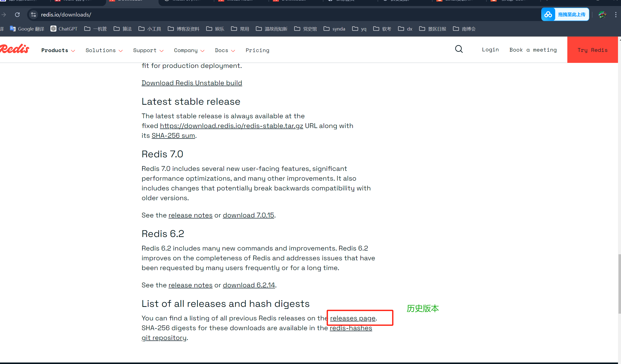Open the Google 翻译 bookmark
621x364 pixels.
coord(27,29)
